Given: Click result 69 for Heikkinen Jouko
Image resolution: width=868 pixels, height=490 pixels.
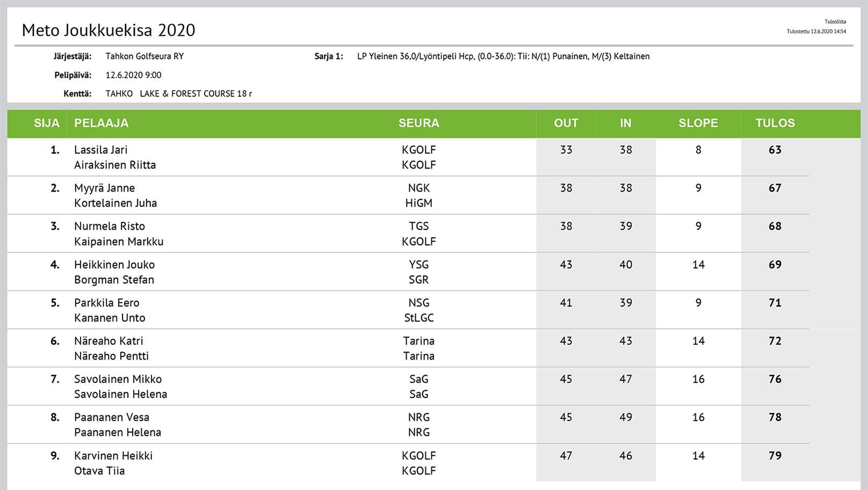Looking at the screenshot, I should [775, 265].
